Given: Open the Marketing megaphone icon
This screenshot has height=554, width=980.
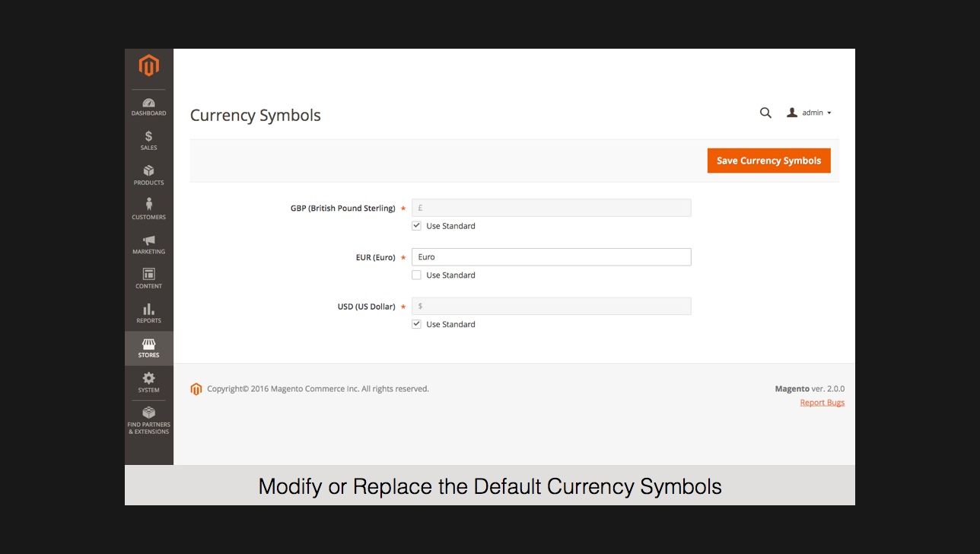Looking at the screenshot, I should coord(149,240).
